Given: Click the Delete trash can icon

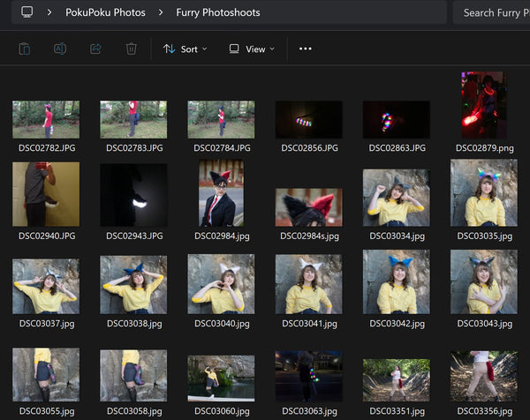Looking at the screenshot, I should (x=131, y=49).
